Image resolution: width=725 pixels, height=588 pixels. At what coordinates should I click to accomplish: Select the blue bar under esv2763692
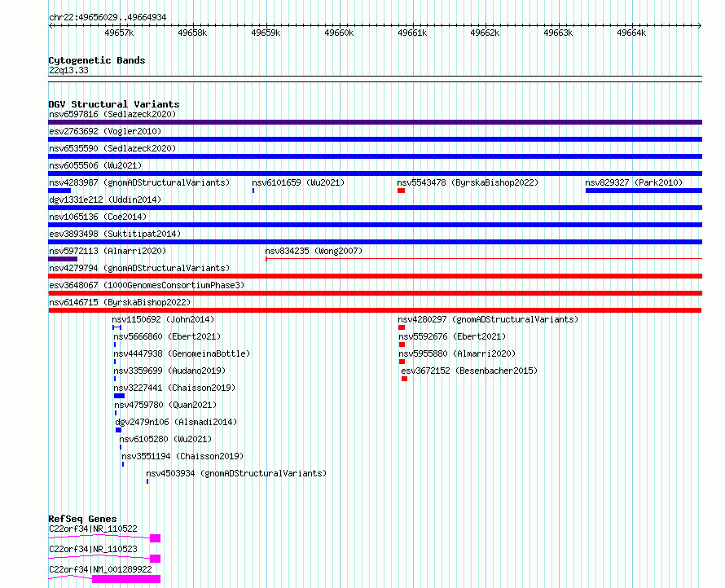[375, 139]
